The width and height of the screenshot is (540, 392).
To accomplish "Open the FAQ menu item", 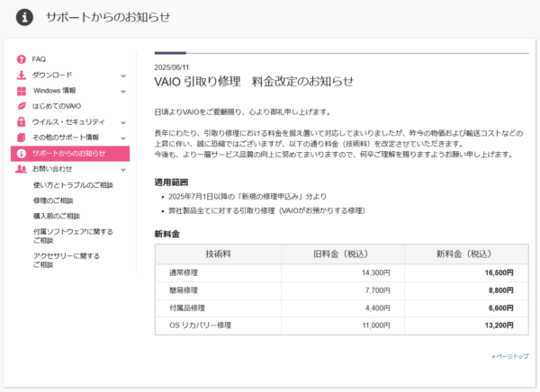I will (39, 59).
